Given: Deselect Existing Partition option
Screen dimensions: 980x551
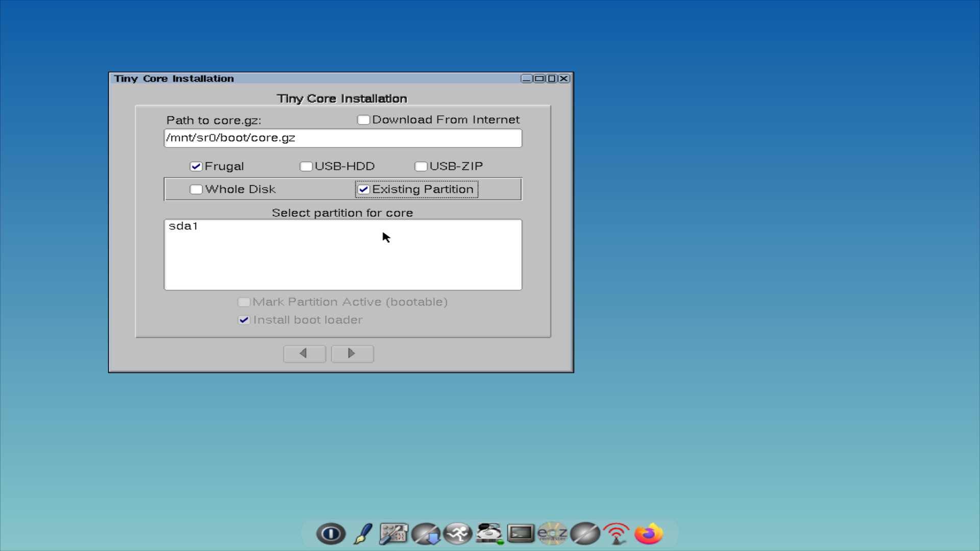Looking at the screenshot, I should click(363, 189).
